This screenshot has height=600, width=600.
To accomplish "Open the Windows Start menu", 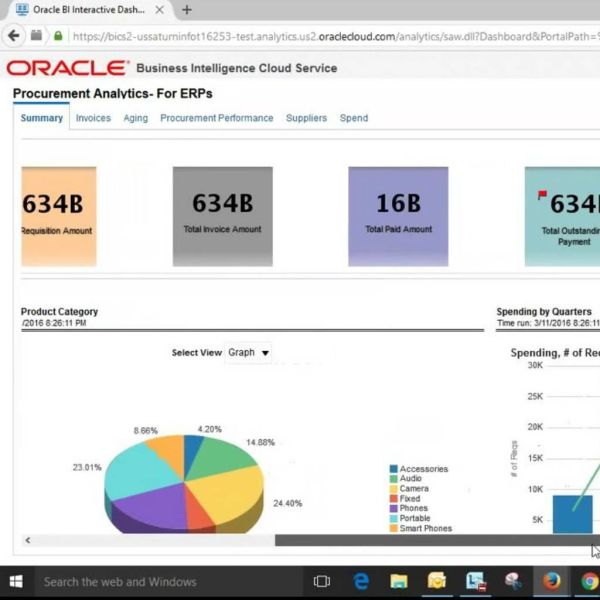I will [x=16, y=581].
